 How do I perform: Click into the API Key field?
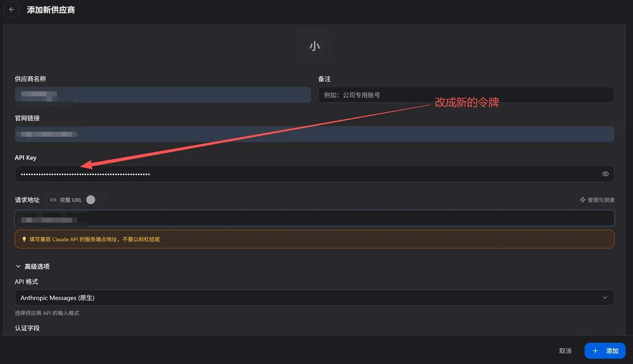tap(314, 174)
